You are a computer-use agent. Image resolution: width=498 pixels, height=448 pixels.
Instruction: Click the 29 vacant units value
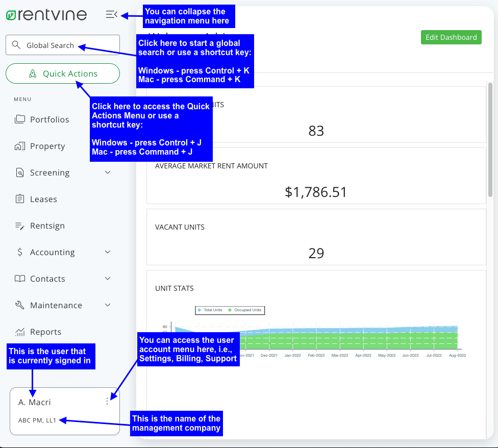[316, 254]
